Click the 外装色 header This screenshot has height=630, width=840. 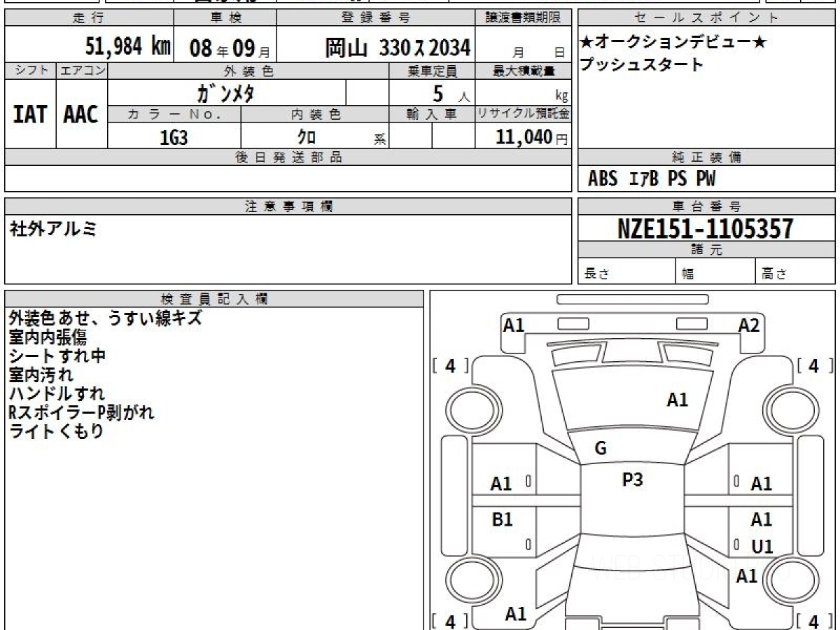248,71
